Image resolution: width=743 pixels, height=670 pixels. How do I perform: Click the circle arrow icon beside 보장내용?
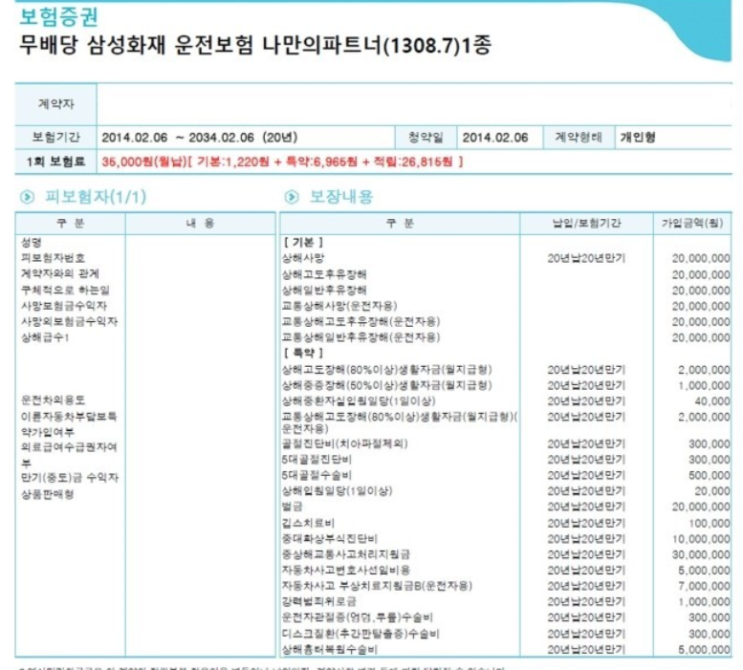pyautogui.click(x=291, y=197)
